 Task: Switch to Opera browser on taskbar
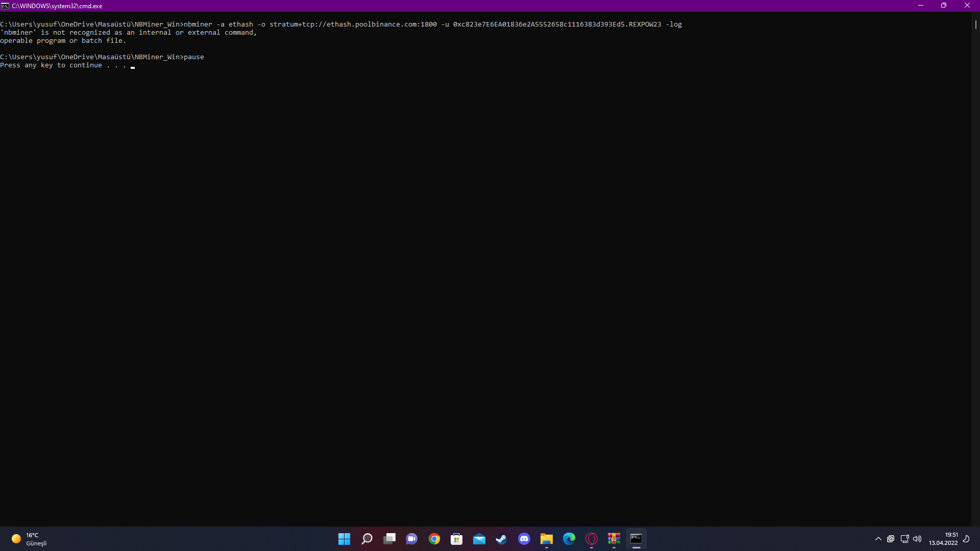[592, 539]
